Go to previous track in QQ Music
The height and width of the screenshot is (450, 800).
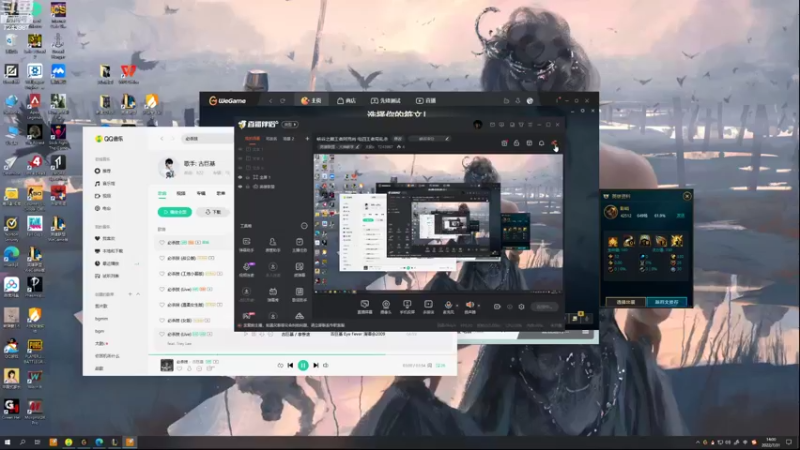coord(290,365)
